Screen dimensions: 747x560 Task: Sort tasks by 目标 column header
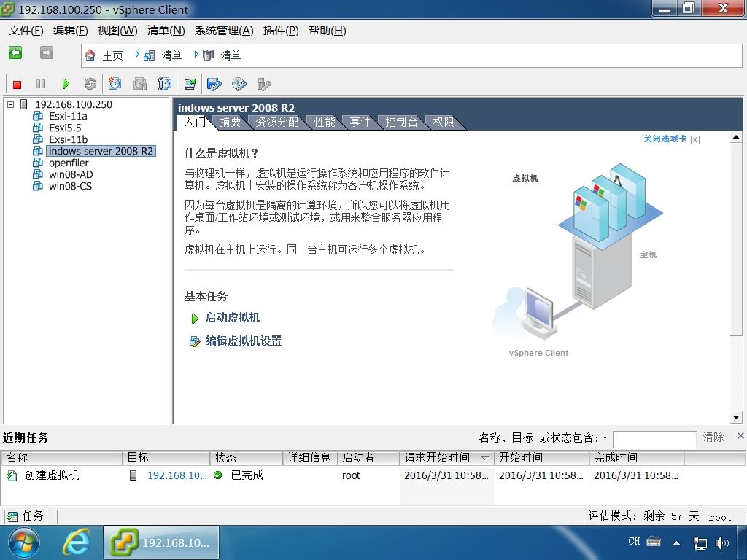(166, 458)
